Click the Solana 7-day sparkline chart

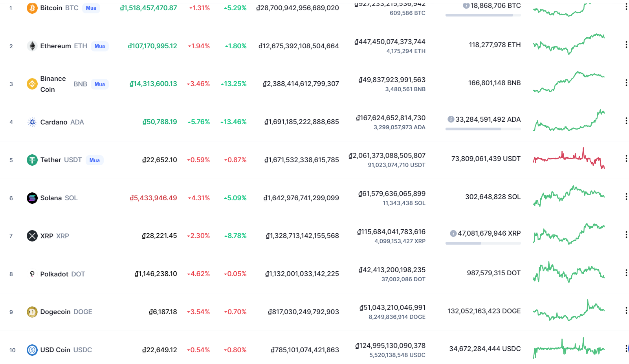point(568,196)
